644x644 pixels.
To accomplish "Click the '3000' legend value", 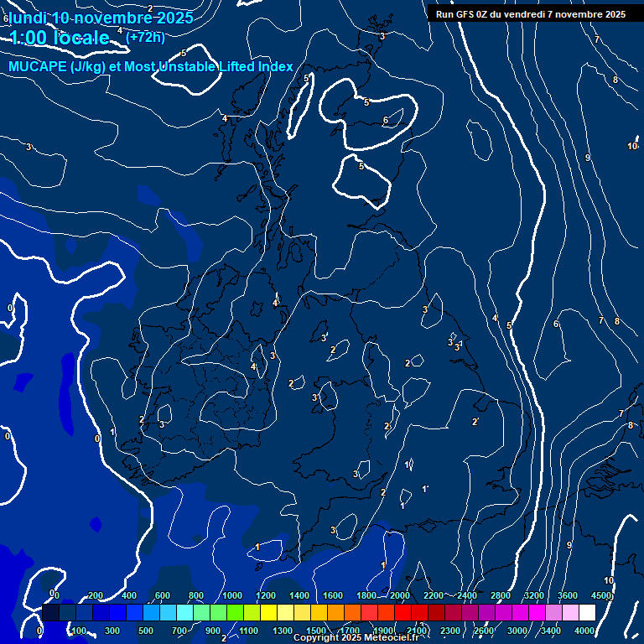I will (517, 631).
